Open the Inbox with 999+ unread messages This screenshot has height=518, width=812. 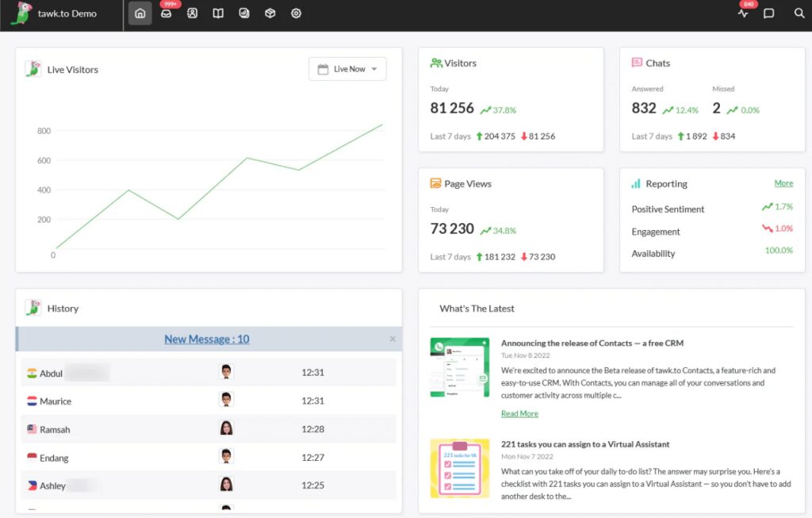[x=166, y=13]
